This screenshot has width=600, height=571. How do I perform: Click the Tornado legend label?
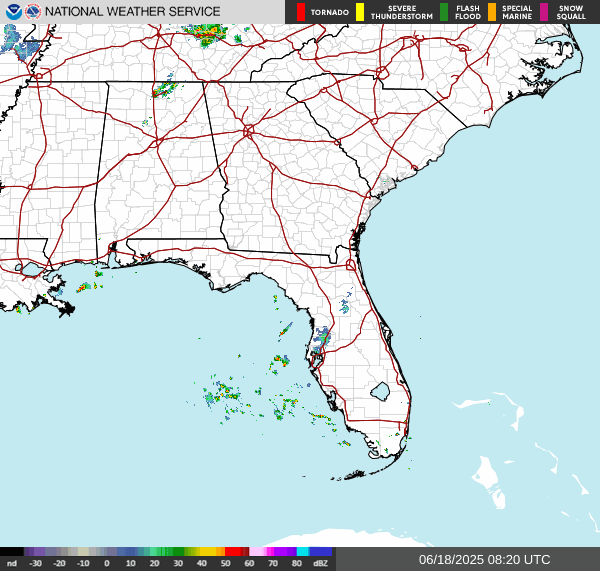[329, 13]
